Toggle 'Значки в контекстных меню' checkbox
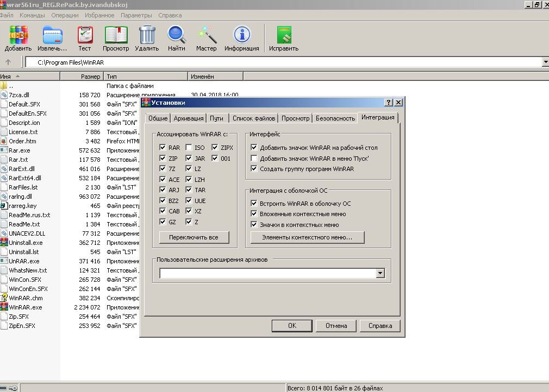 254,224
